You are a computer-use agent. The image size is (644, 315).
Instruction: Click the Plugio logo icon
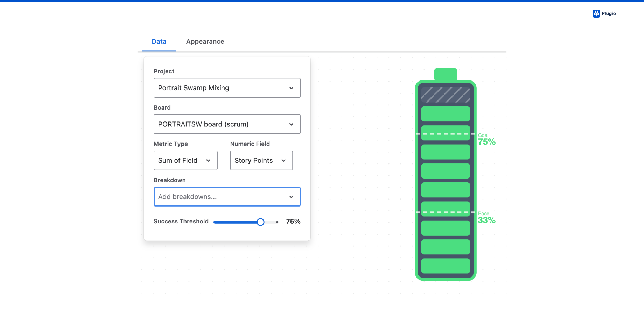(596, 14)
